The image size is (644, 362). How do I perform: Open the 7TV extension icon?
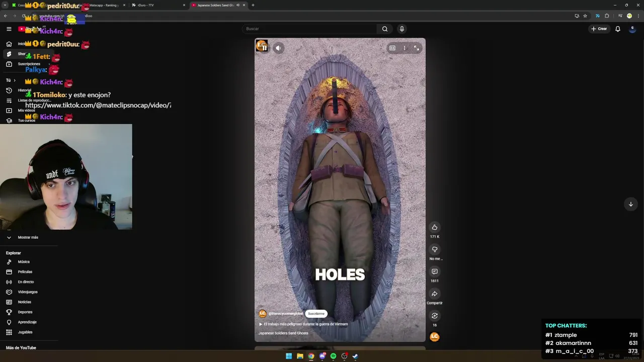pos(598,16)
